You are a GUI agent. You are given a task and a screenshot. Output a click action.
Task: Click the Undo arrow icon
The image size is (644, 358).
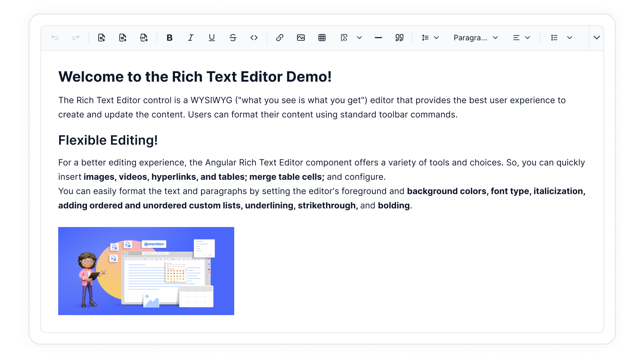click(x=55, y=38)
